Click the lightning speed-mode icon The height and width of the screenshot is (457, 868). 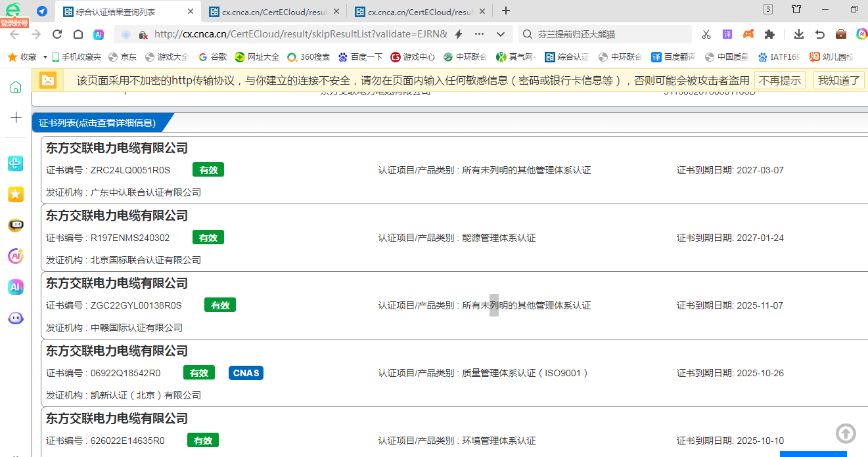click(459, 34)
